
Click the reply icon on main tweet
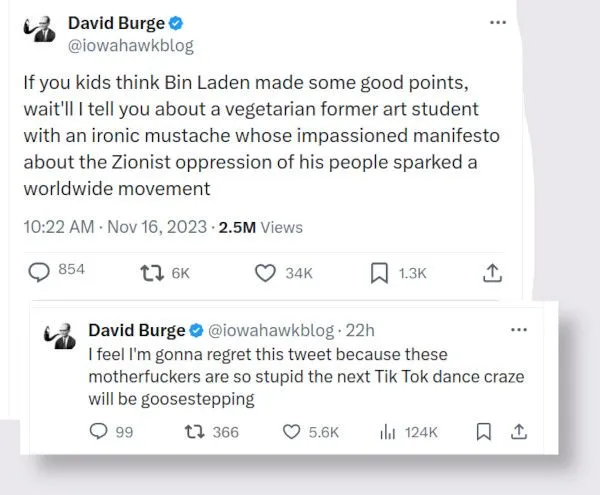[38, 272]
